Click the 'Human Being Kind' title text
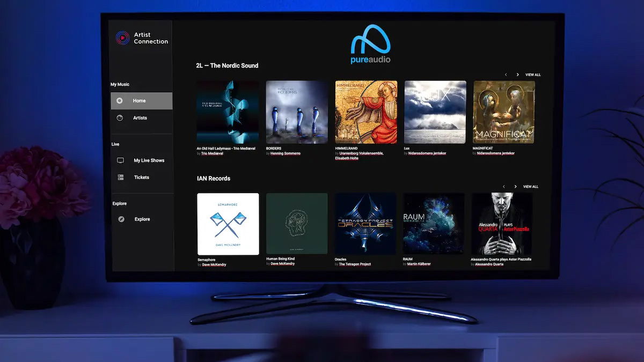 (281, 258)
